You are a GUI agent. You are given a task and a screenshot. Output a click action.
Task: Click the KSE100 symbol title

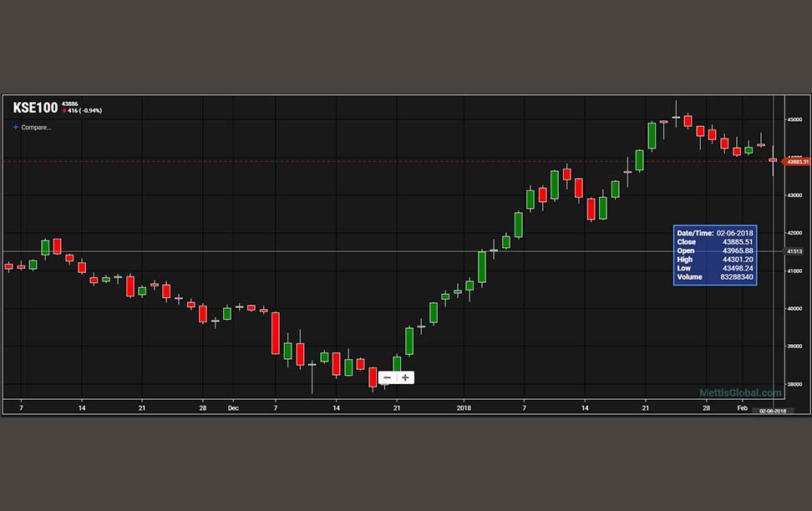35,108
